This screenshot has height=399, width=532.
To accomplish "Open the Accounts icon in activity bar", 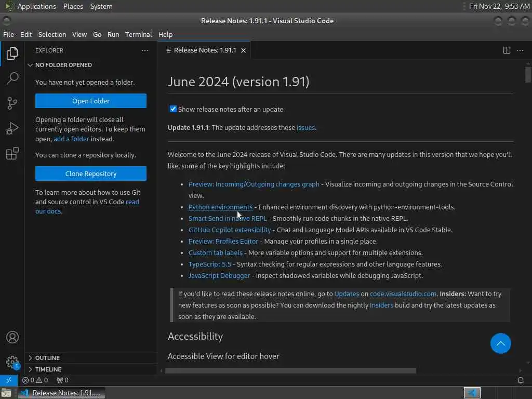I will click(12, 337).
